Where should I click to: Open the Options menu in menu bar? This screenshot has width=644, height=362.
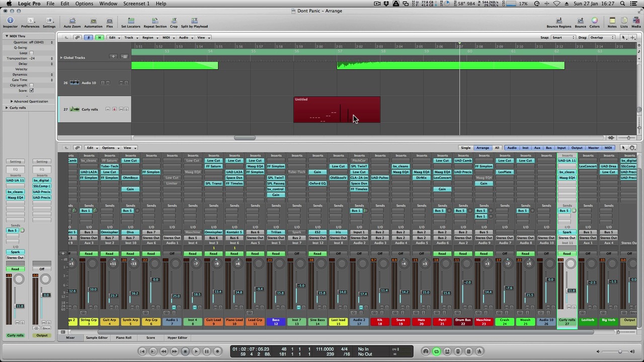pos(84,4)
